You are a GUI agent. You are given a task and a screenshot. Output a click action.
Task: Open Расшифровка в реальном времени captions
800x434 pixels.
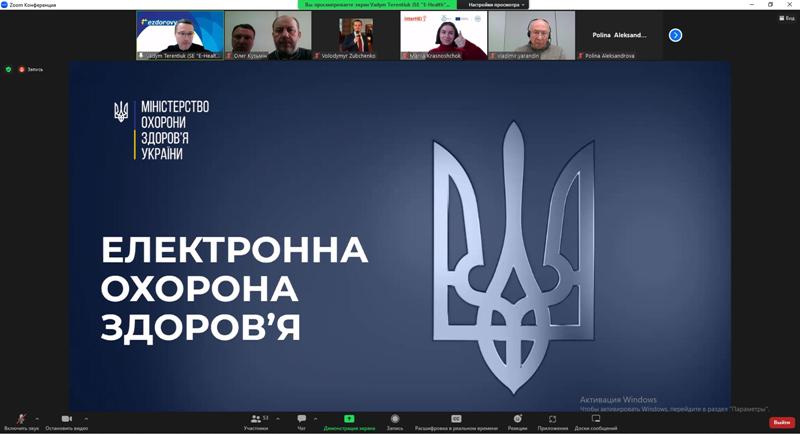point(456,423)
